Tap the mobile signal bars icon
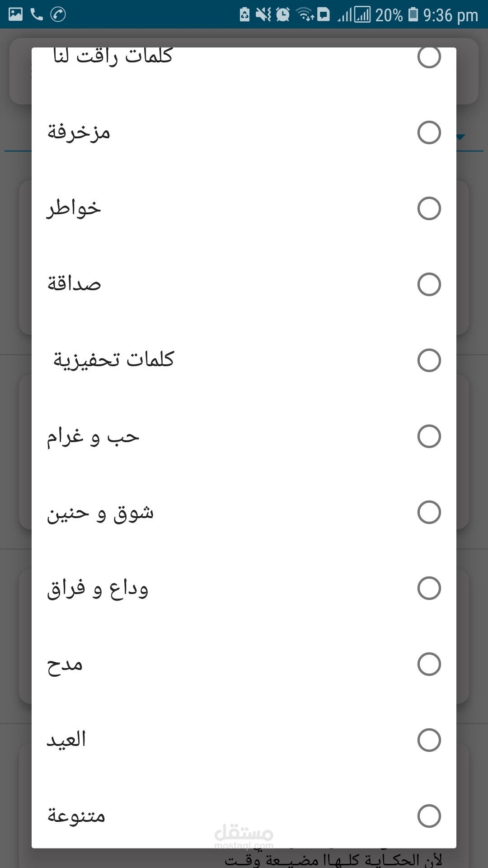Viewport: 488px width, 868px height. click(345, 15)
